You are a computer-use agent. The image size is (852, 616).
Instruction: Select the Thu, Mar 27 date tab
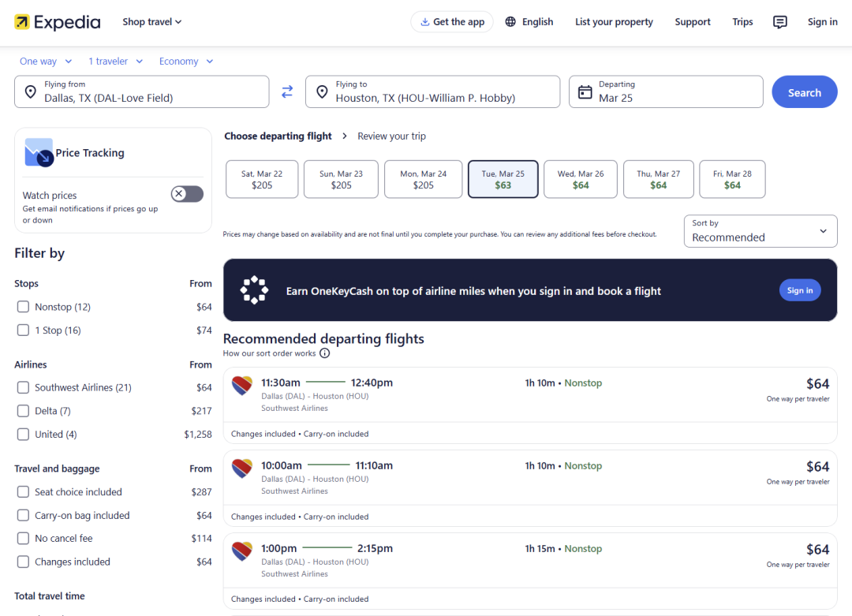click(x=659, y=179)
